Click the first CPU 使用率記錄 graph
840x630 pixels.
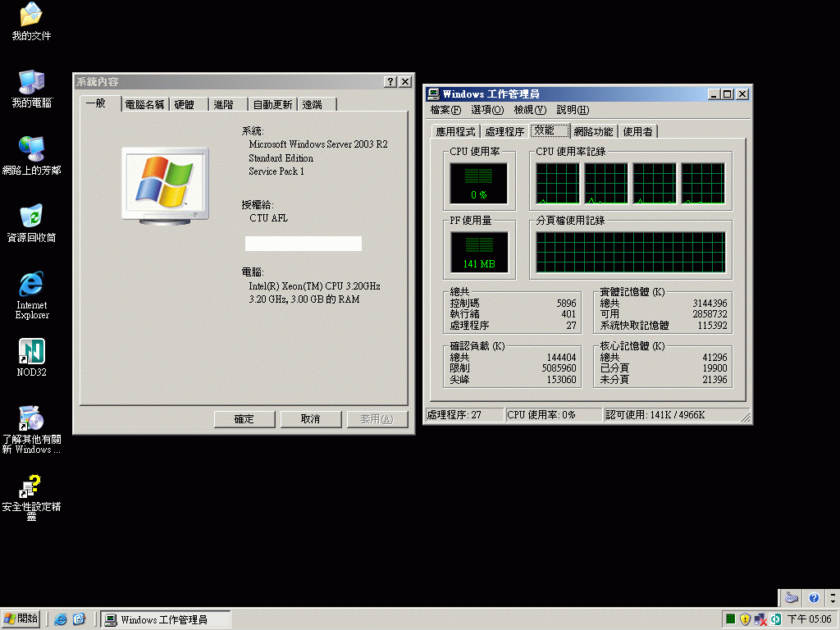tap(558, 184)
